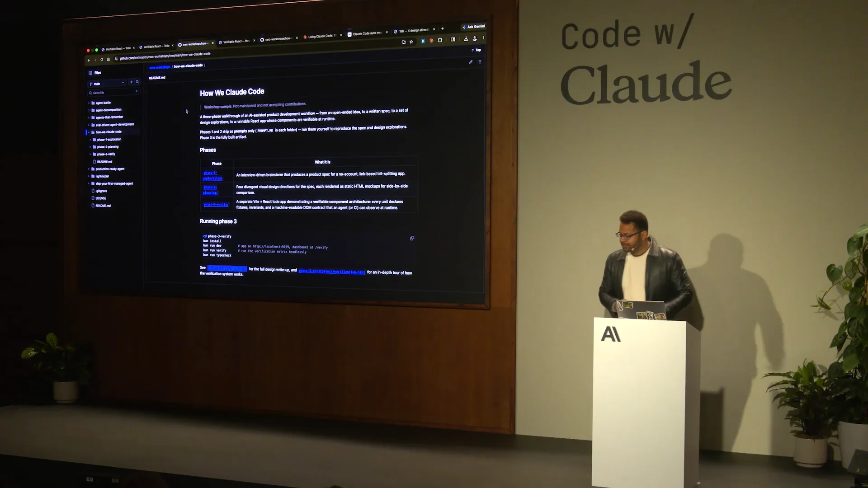Reload the GitHub page
The height and width of the screenshot is (488, 868).
[102, 60]
